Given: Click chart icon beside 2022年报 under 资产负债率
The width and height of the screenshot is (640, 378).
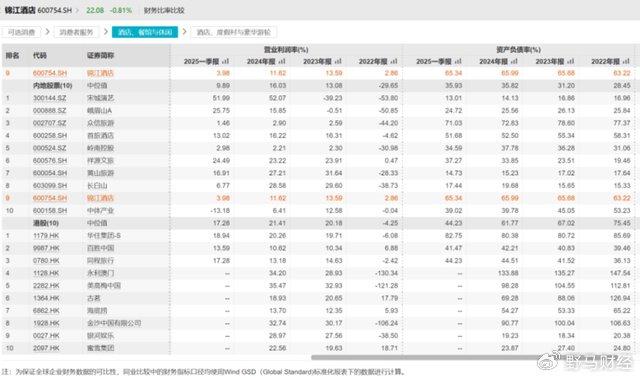Looking at the screenshot, I should point(627,62).
